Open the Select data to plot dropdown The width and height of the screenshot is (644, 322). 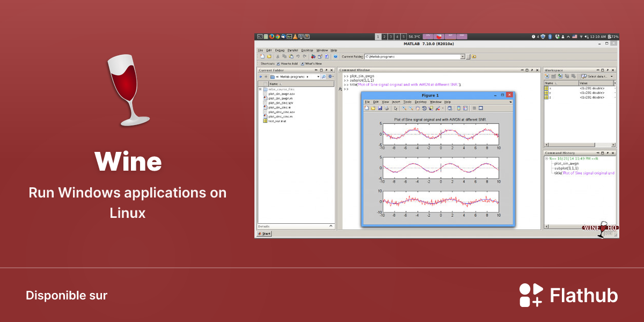(612, 76)
